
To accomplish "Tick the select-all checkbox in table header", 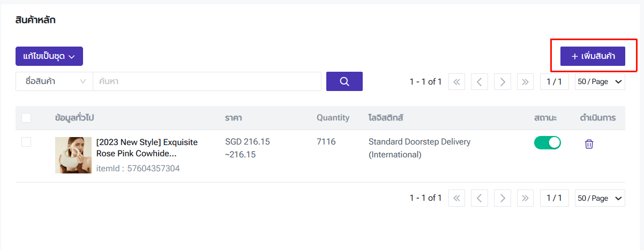I will (26, 118).
